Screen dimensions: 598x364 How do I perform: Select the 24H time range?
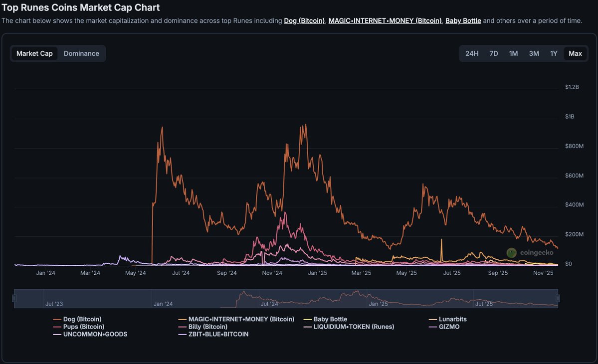(x=471, y=52)
